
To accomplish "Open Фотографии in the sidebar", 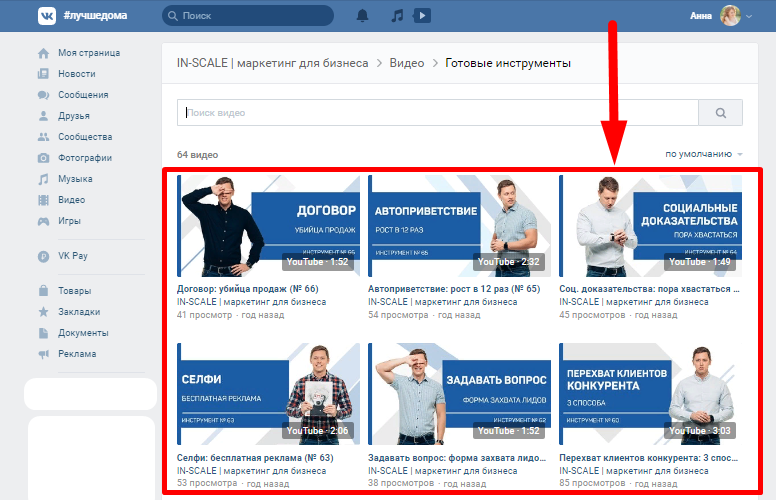I will (x=85, y=158).
